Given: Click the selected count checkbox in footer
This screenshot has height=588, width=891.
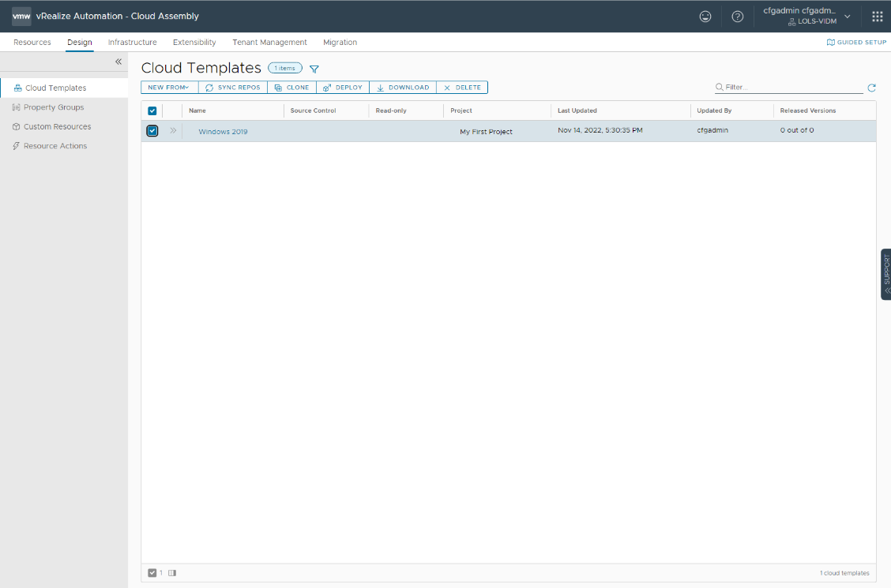Looking at the screenshot, I should point(152,573).
